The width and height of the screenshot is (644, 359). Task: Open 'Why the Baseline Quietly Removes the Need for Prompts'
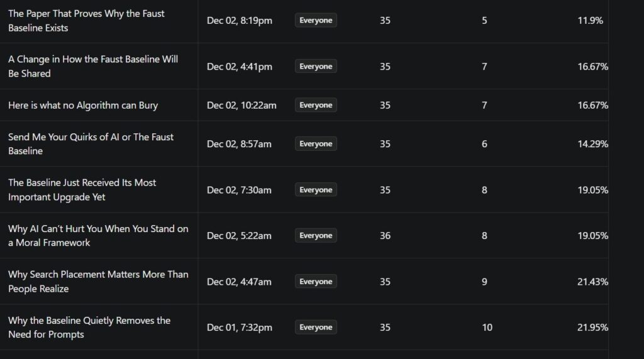coord(89,327)
